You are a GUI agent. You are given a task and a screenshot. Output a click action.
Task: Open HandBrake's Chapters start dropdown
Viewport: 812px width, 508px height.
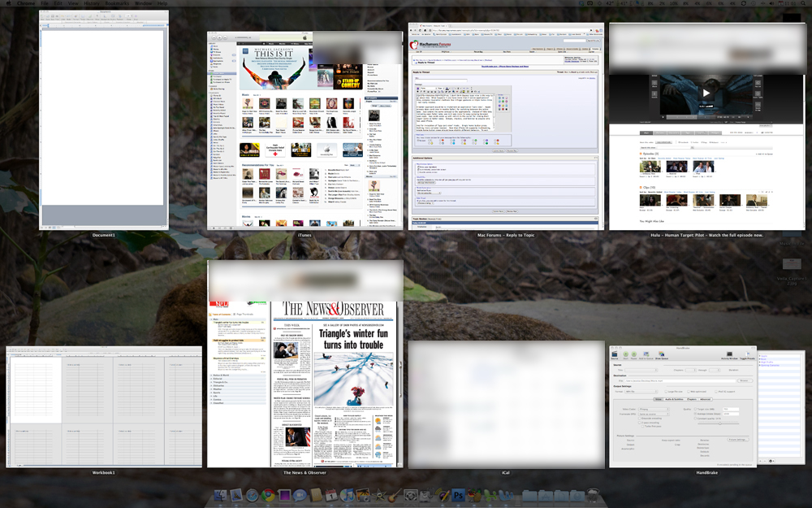[x=690, y=370]
